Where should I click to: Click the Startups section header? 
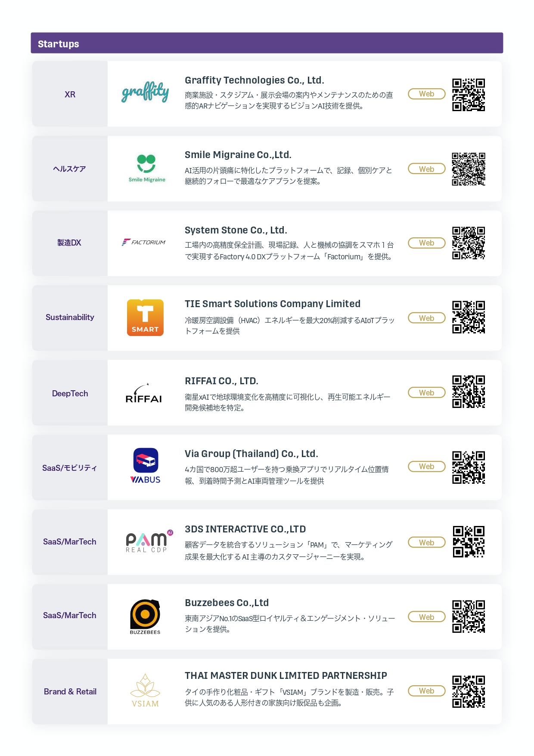[x=267, y=44]
